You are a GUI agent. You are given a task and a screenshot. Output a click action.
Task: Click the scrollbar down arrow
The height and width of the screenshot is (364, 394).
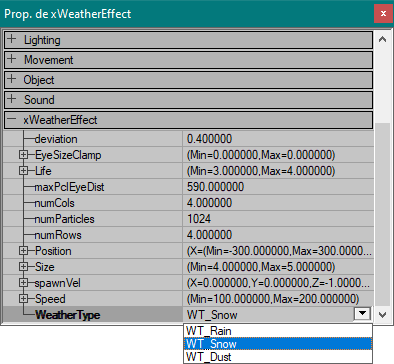tap(382, 314)
